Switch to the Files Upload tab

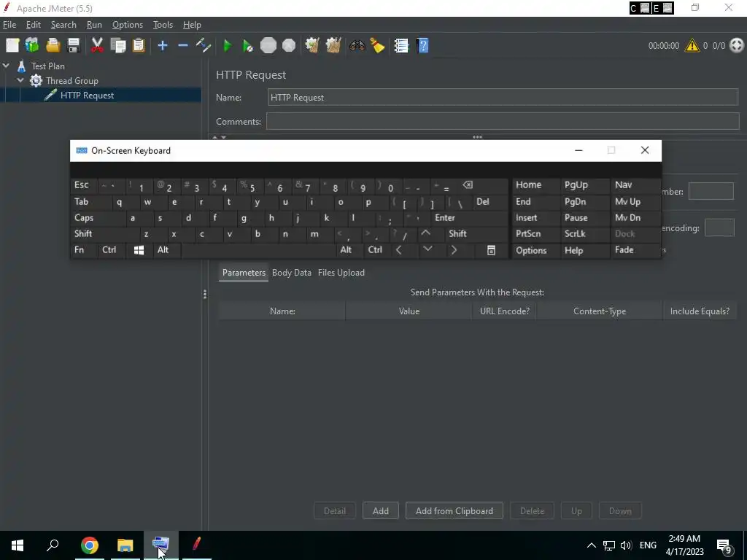pos(341,273)
